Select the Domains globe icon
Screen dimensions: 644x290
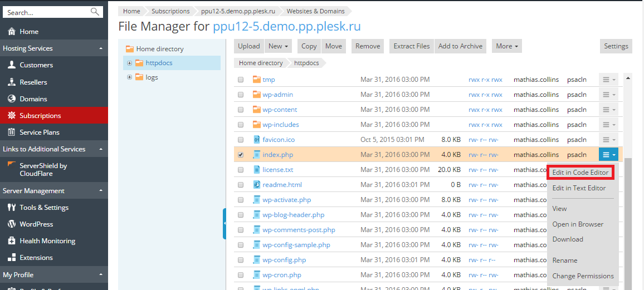coord(11,99)
